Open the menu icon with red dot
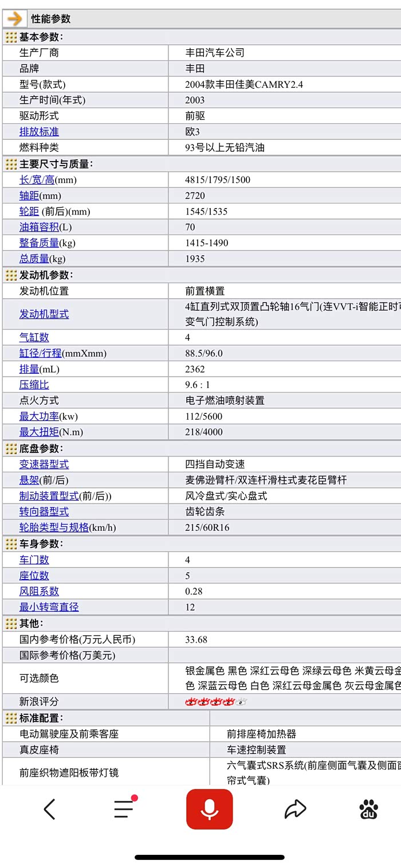This screenshot has height=868, width=401. (125, 807)
